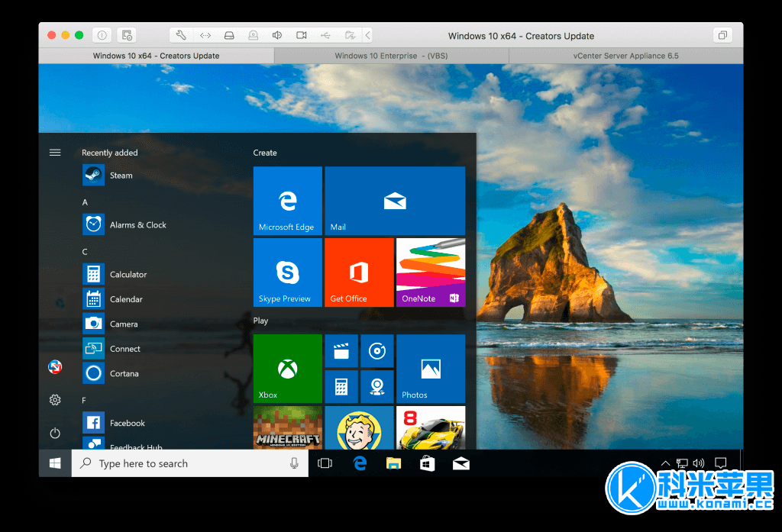
Task: Open the Skype Preview tile
Action: pyautogui.click(x=288, y=272)
